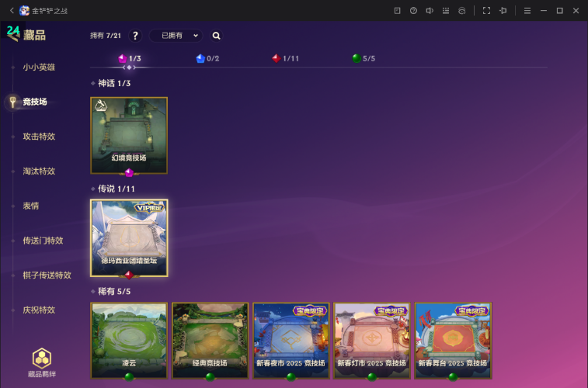This screenshot has height=388, width=588.
Task: Click red gem under 德玛西亚团结圣坛 card
Action: point(129,275)
